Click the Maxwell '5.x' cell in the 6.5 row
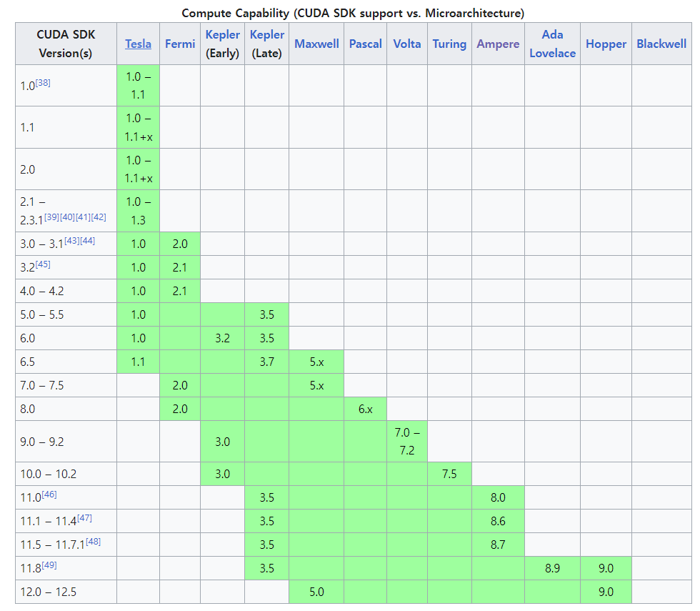700x611 pixels. [x=316, y=362]
